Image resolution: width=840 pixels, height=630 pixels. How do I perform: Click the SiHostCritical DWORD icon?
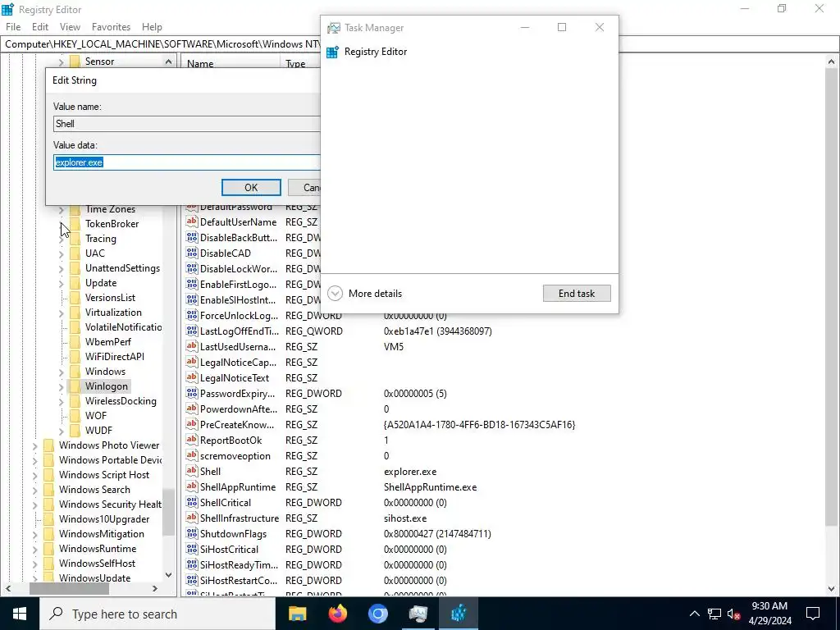(191, 549)
